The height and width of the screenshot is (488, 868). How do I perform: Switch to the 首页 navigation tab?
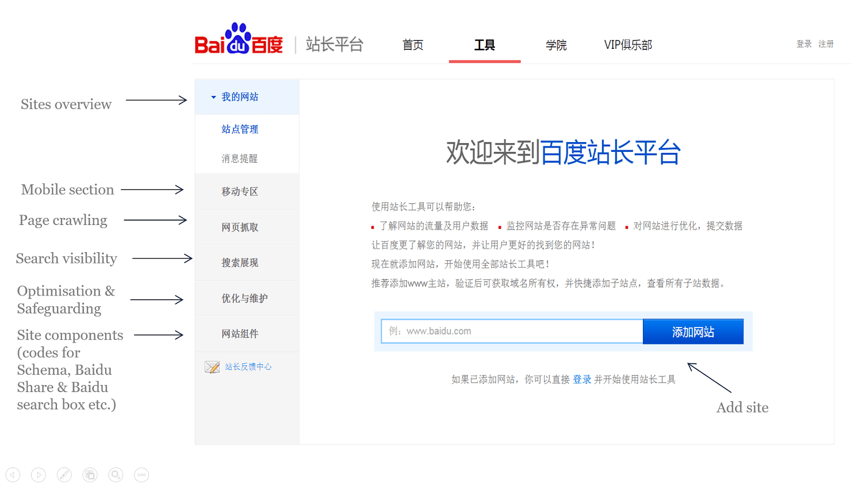tap(413, 45)
